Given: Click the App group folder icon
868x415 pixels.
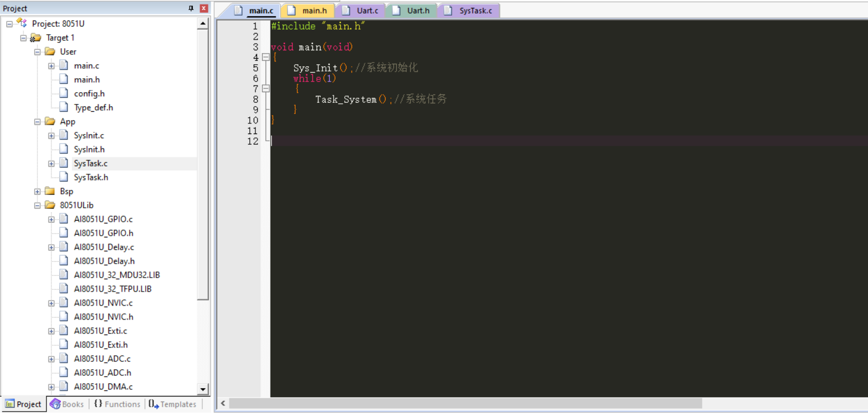Looking at the screenshot, I should tap(50, 121).
